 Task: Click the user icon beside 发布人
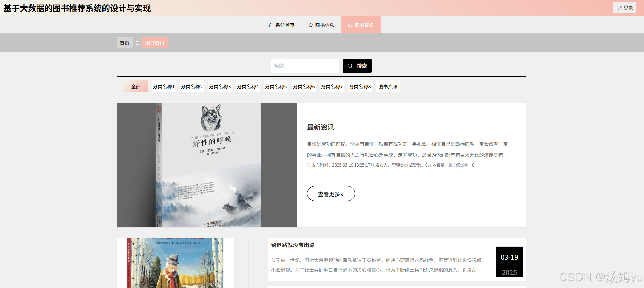click(372, 165)
